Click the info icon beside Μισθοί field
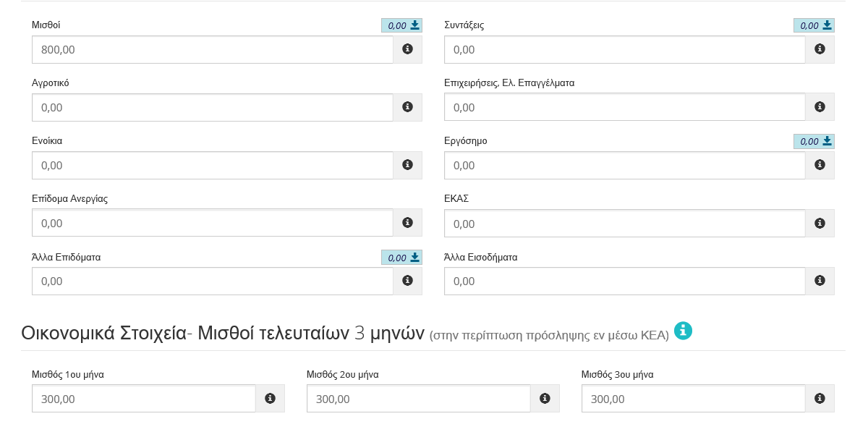 coord(407,49)
